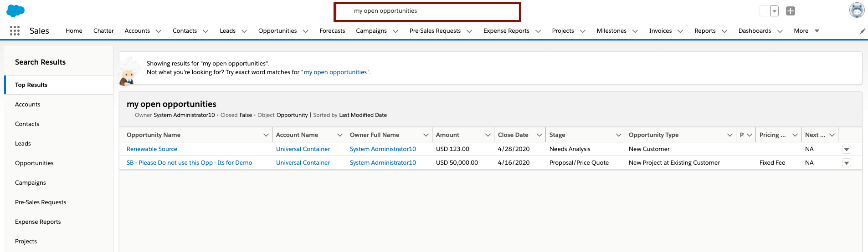Open the More navigation menu
This screenshot has height=252, width=868.
point(806,31)
